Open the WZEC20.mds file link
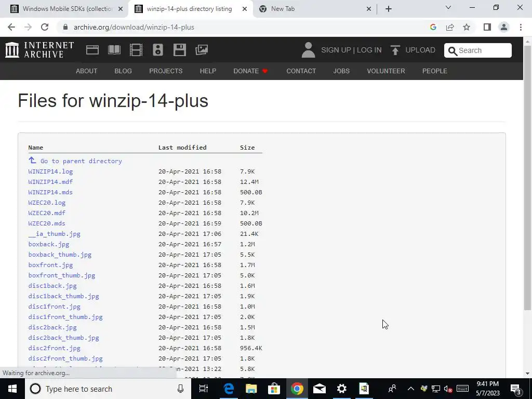This screenshot has width=532, height=399. coord(47,223)
